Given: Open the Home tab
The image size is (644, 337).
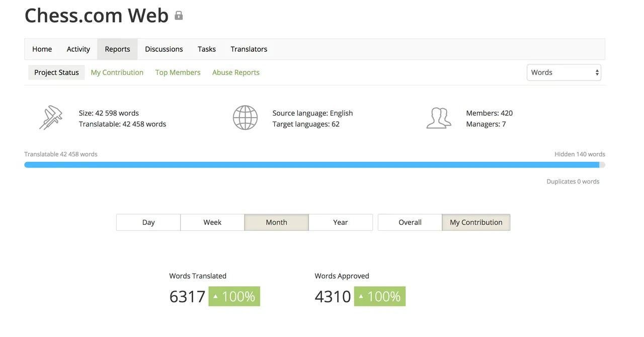Looking at the screenshot, I should point(42,49).
